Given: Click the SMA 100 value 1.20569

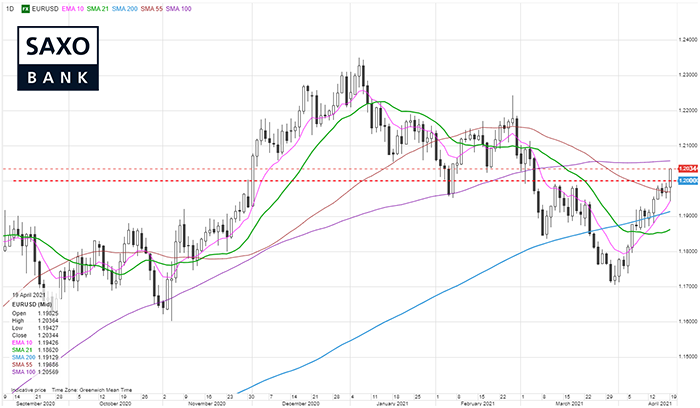Looking at the screenshot, I should [49, 372].
